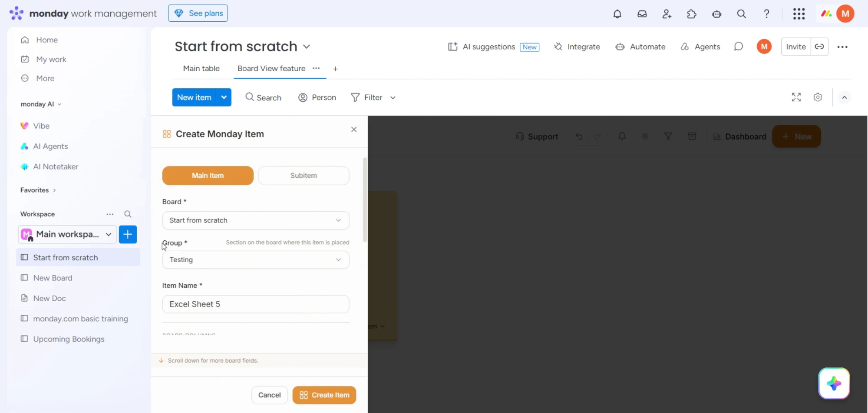
Task: Click the Cancel button
Action: click(269, 395)
